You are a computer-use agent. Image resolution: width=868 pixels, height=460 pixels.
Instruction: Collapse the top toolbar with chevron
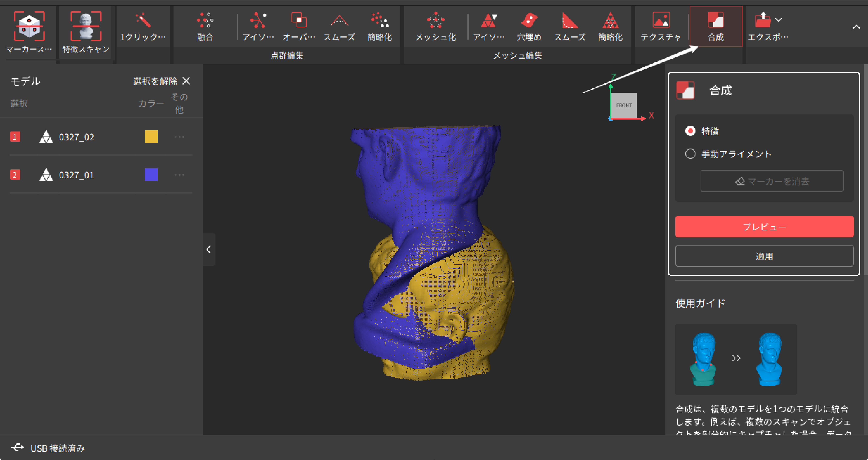(856, 27)
